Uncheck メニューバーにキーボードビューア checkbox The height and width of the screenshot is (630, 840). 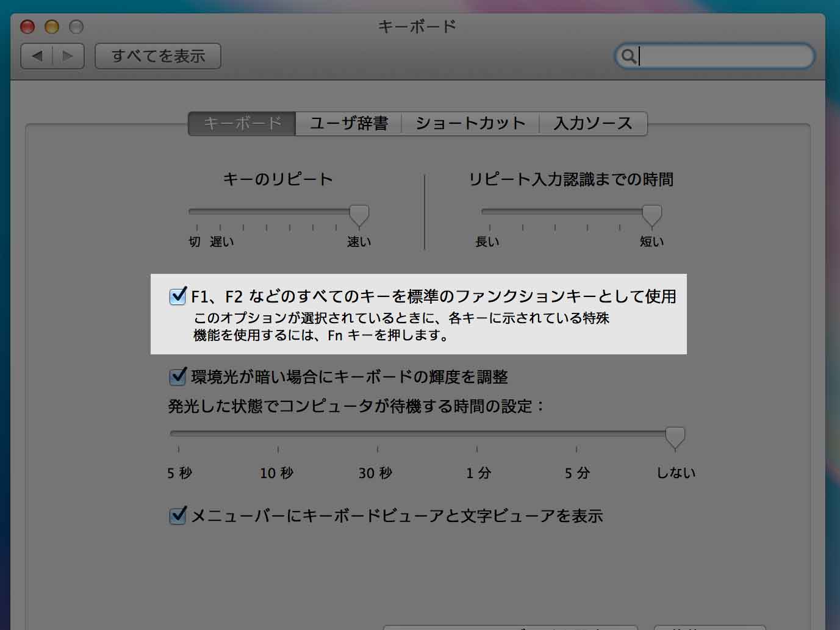178,516
